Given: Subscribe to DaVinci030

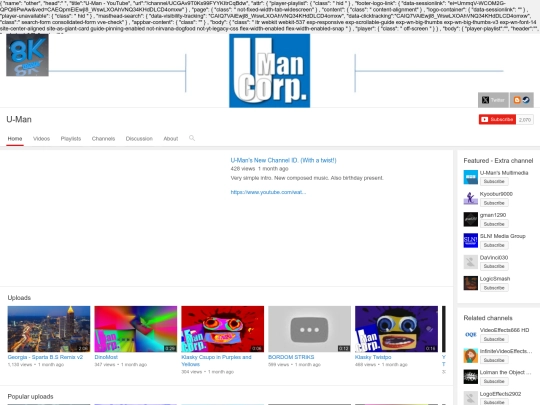Looking at the screenshot, I should coord(494,266).
